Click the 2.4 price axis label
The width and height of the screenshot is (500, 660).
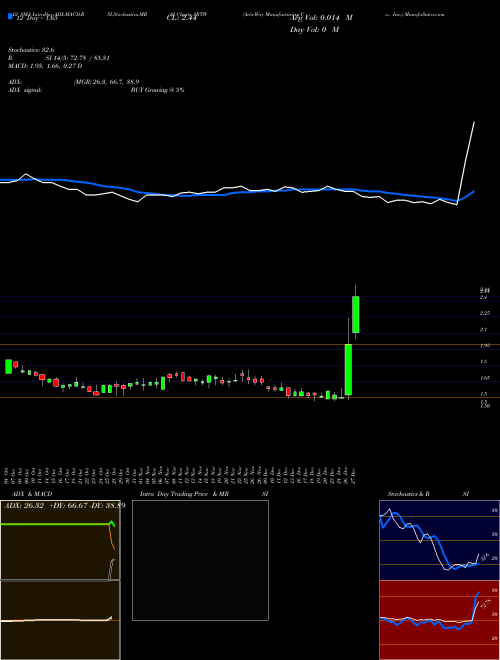[x=483, y=297]
